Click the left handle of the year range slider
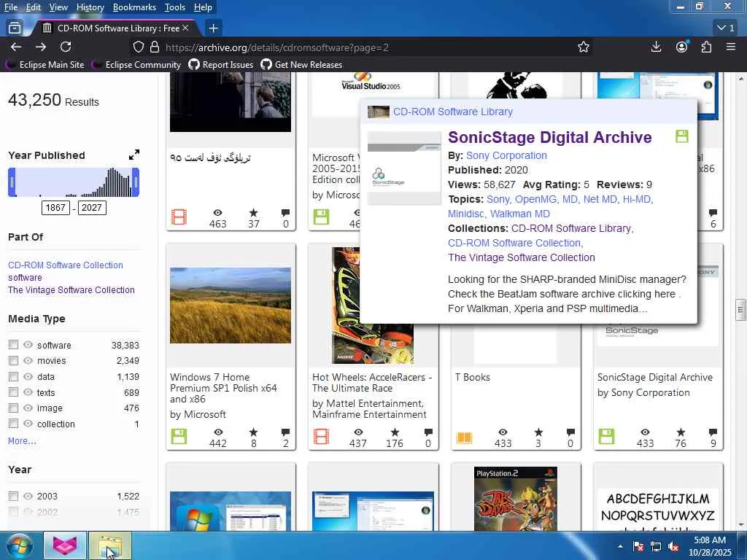 click(12, 182)
